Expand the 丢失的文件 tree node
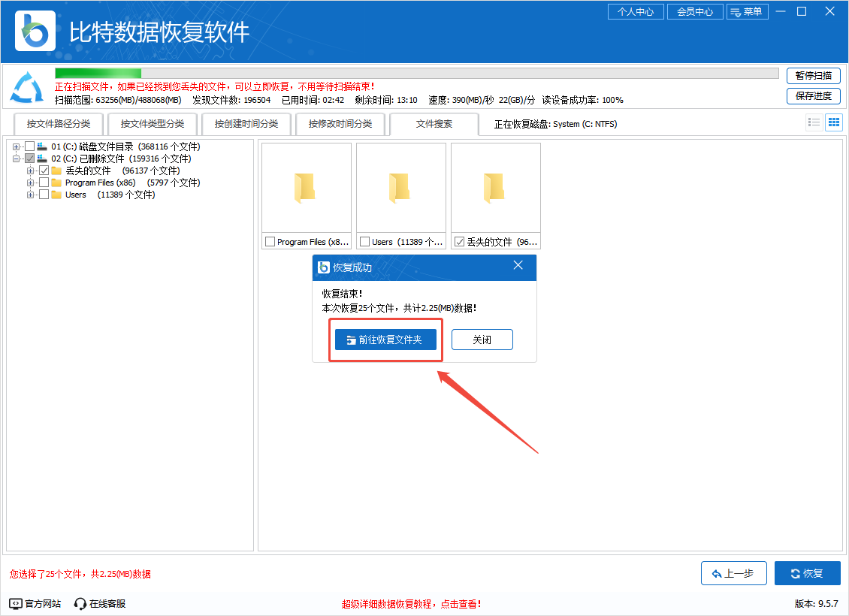Screen dimensions: 849x616 30,171
